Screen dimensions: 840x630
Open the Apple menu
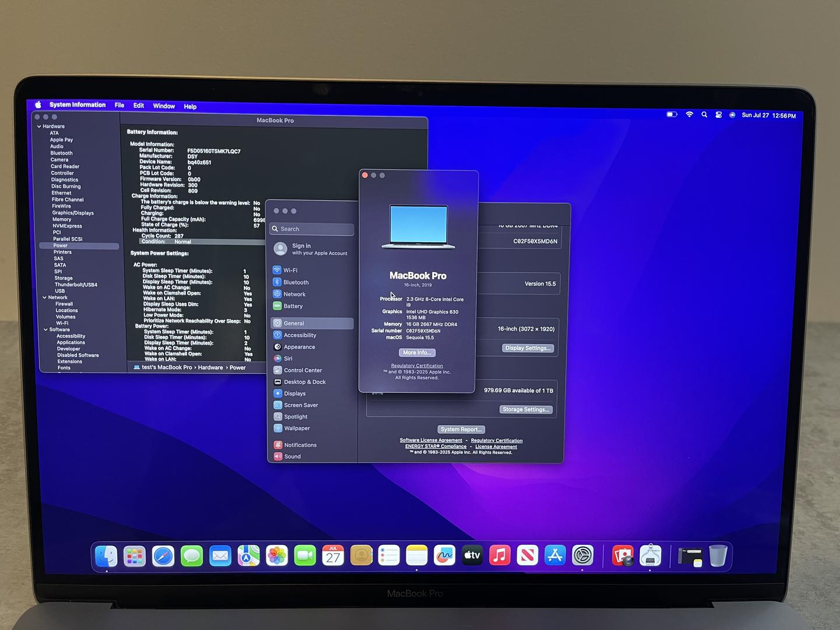click(38, 105)
